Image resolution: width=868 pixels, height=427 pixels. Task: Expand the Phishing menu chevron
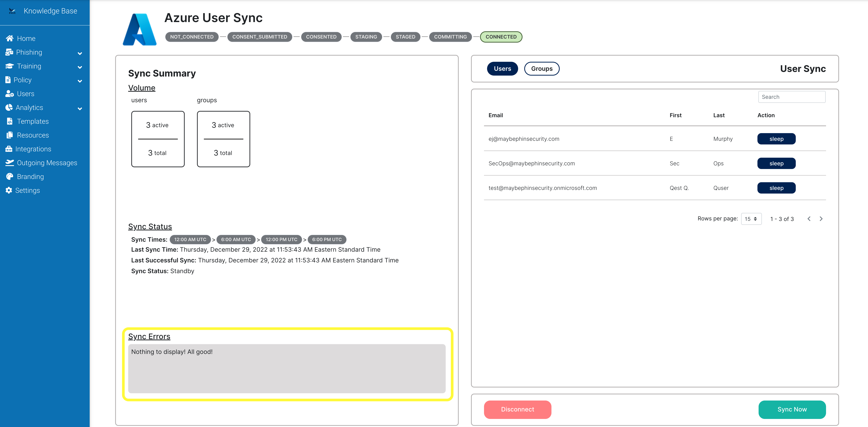click(80, 53)
